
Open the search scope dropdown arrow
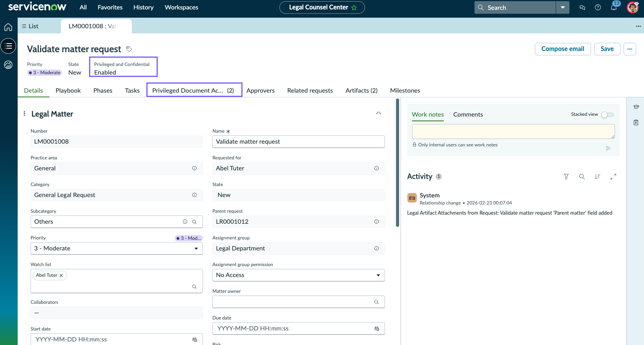point(563,7)
